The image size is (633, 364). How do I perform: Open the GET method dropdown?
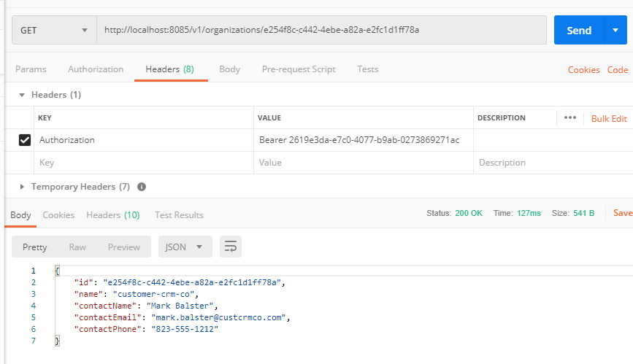click(54, 30)
